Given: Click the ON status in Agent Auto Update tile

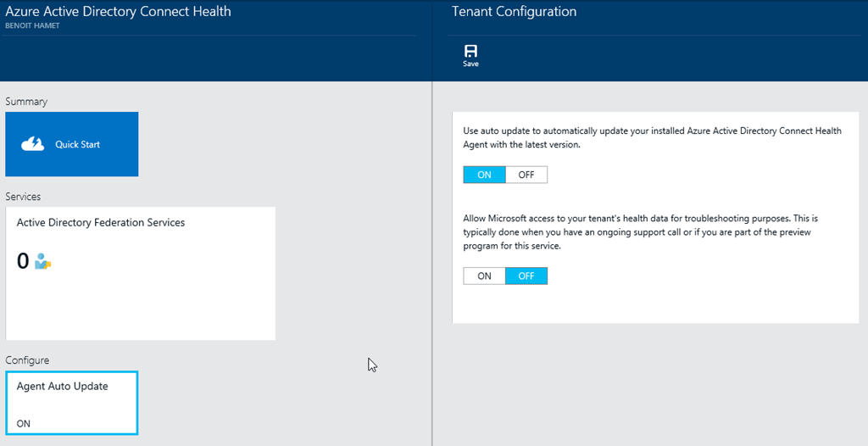Looking at the screenshot, I should (24, 423).
